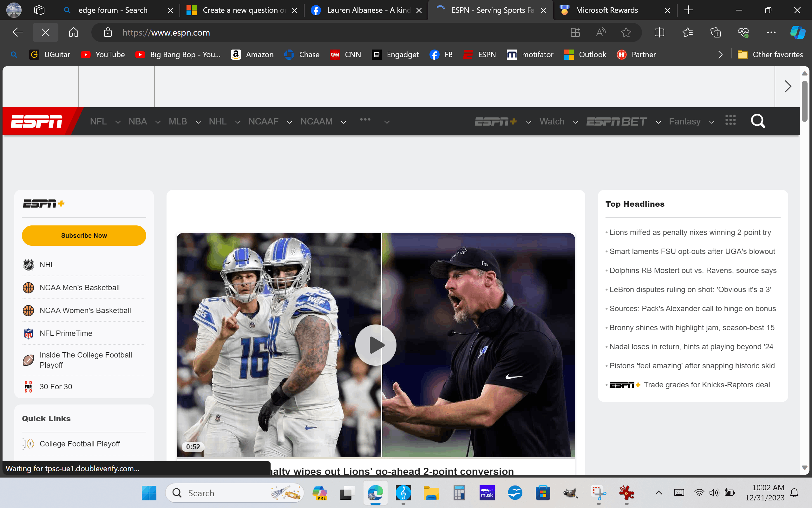The image size is (812, 508).
Task: Open the NFL PrimeTime link
Action: (66, 333)
